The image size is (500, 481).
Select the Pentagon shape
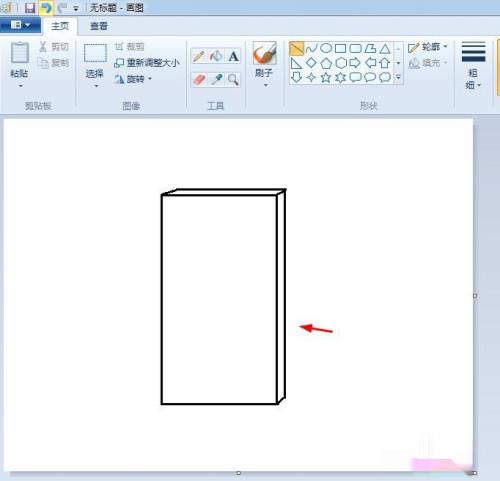pyautogui.click(x=326, y=63)
